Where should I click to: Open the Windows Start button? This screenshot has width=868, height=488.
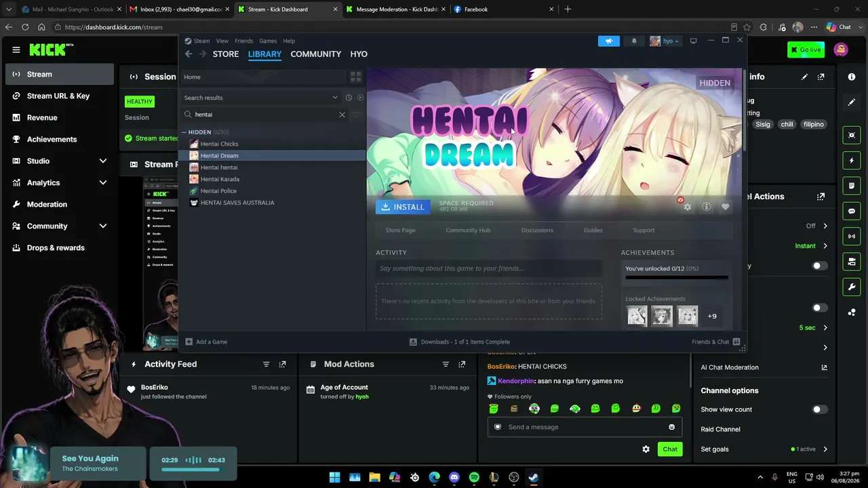(334, 477)
